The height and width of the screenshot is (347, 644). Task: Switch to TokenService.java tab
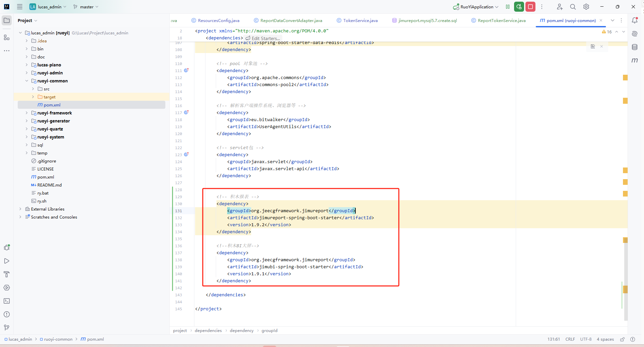(357, 20)
